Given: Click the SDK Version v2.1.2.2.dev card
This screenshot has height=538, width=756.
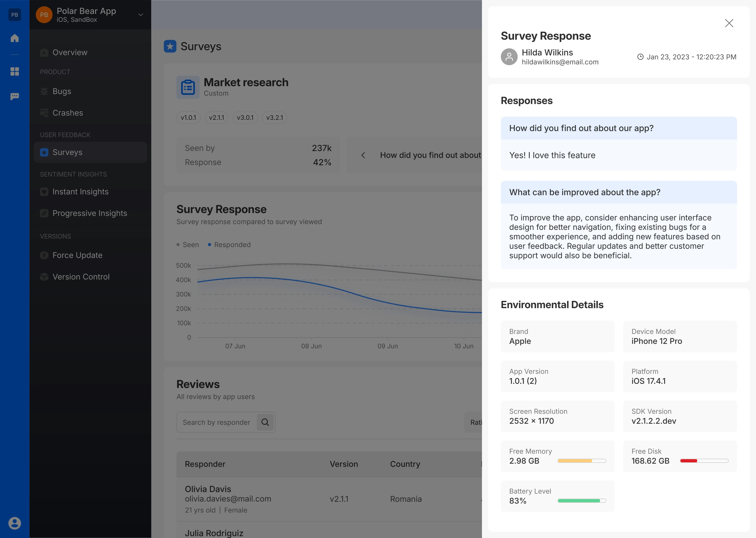Looking at the screenshot, I should pyautogui.click(x=680, y=416).
